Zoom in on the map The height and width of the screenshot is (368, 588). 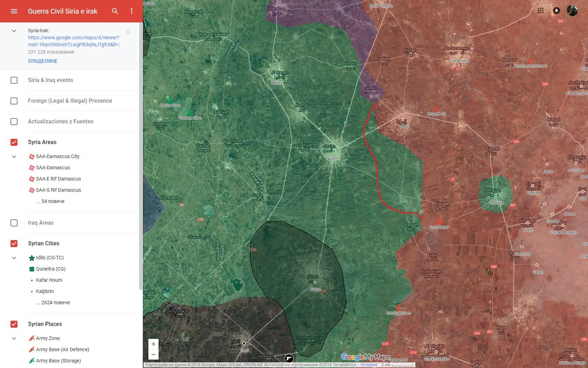[x=153, y=344]
